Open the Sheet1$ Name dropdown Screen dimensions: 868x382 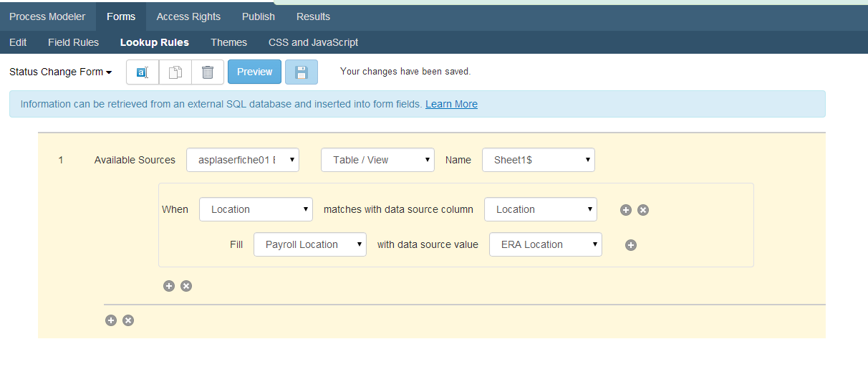pos(539,160)
